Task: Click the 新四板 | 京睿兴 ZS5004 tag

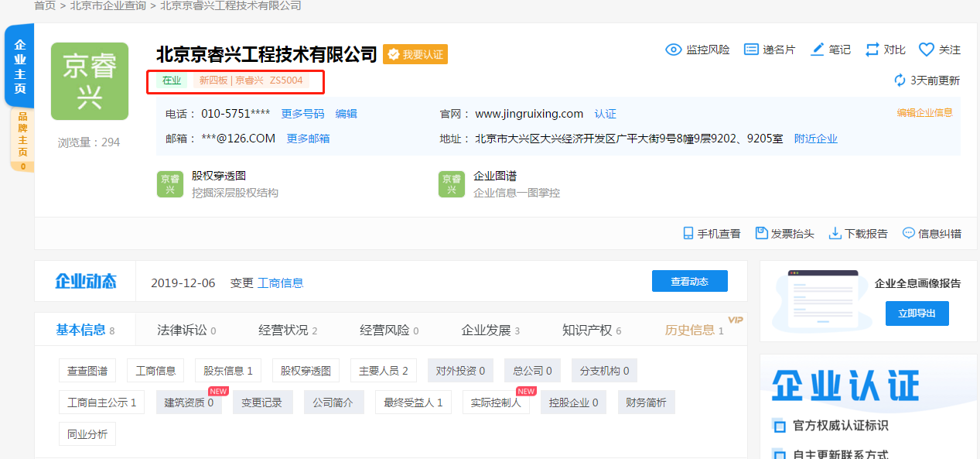Action: tap(251, 80)
